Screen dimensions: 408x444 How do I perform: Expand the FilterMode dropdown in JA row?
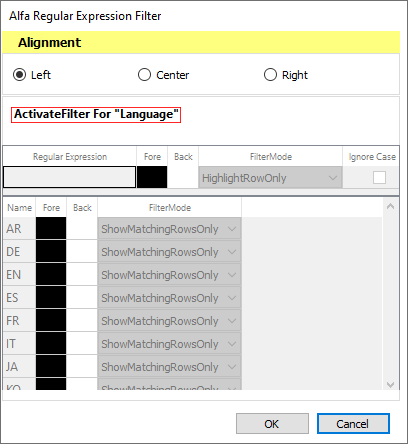[169, 367]
